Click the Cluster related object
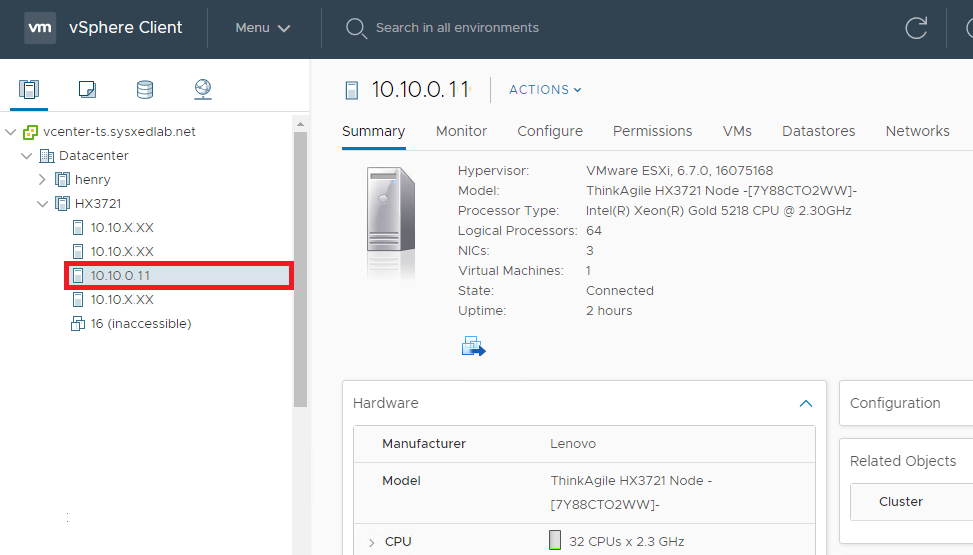This screenshot has width=973, height=555. [900, 502]
